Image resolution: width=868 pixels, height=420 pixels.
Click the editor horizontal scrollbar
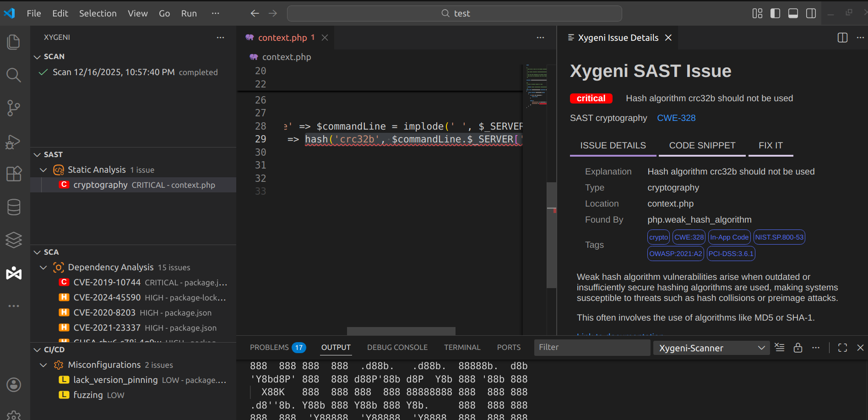coord(401,331)
